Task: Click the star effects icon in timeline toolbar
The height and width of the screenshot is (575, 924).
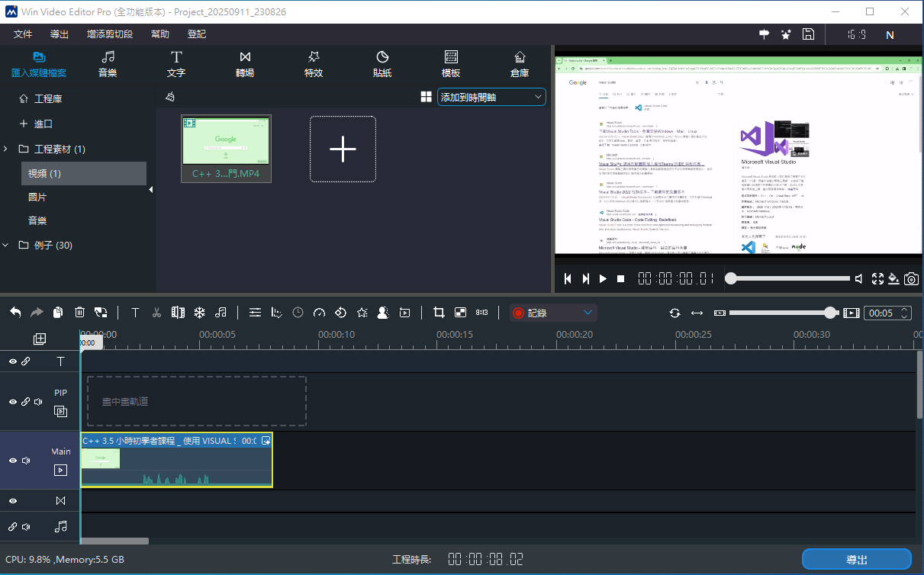Action: [362, 312]
